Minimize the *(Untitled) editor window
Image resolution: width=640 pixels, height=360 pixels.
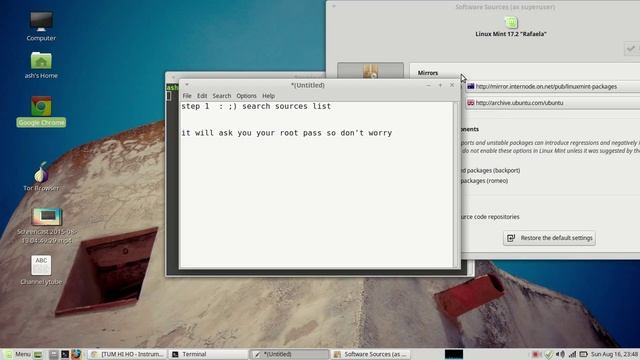pyautogui.click(x=428, y=85)
